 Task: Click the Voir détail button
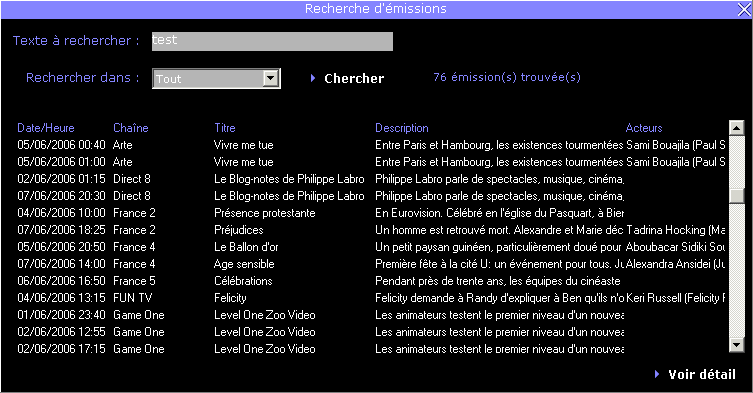pyautogui.click(x=695, y=374)
